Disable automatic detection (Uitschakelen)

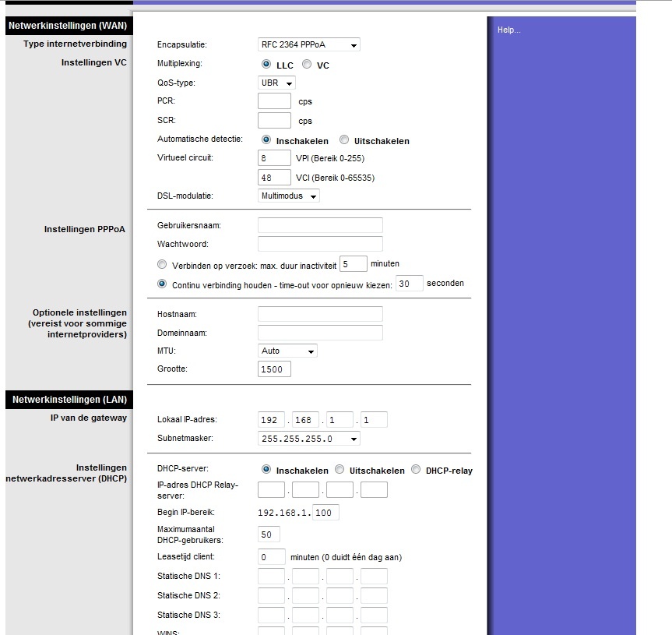point(344,139)
